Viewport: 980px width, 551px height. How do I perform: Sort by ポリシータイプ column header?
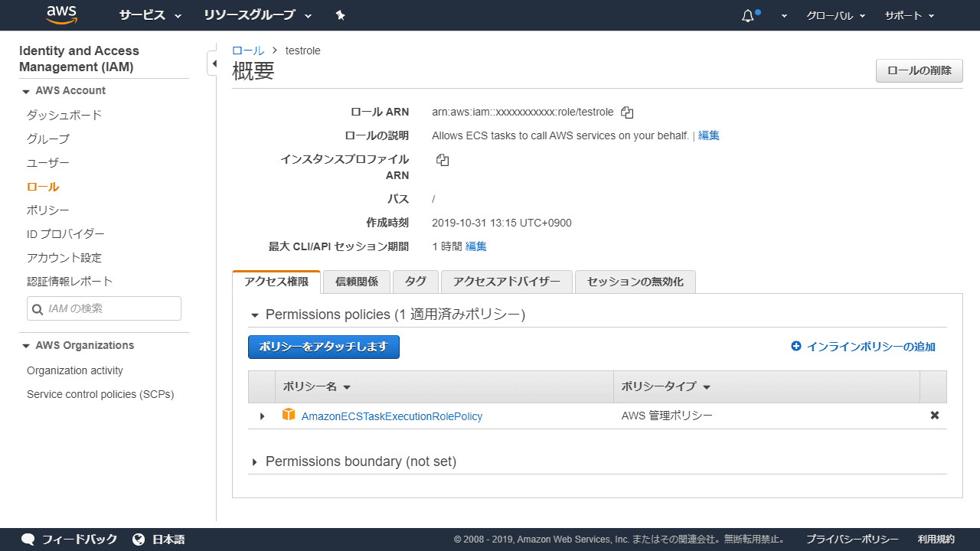pyautogui.click(x=666, y=387)
